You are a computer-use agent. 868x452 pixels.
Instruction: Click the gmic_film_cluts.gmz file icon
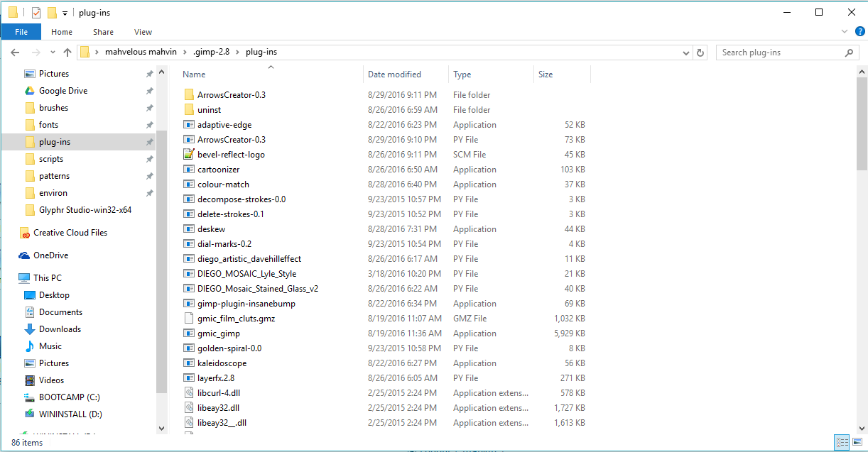(x=188, y=319)
